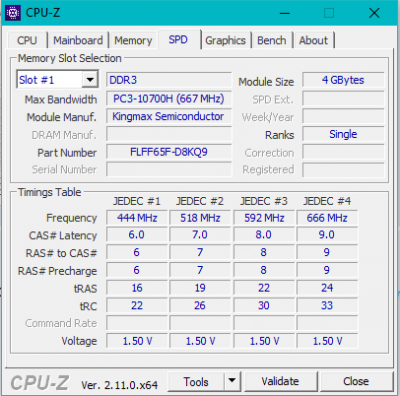Click the Max Bandwidth label

61,99
